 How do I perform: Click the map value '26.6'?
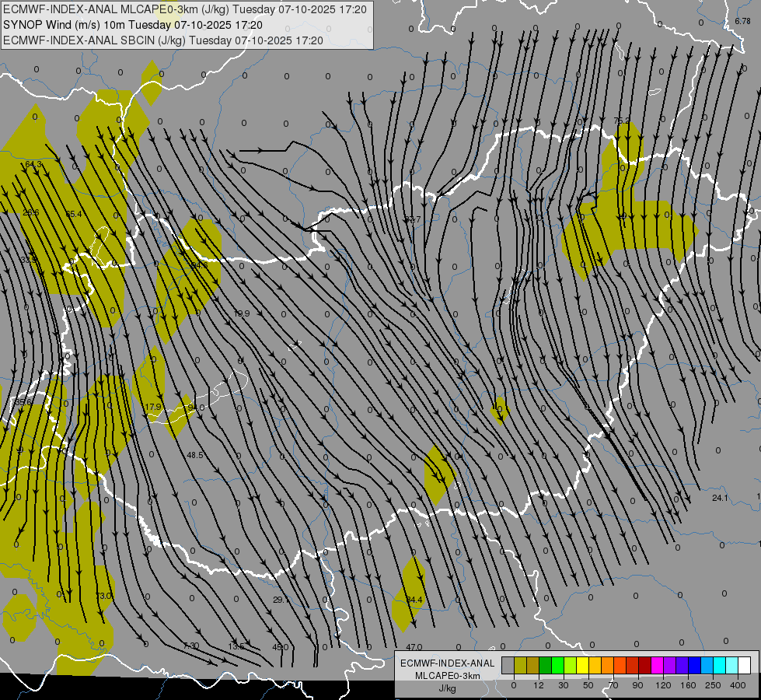pyautogui.click(x=31, y=212)
